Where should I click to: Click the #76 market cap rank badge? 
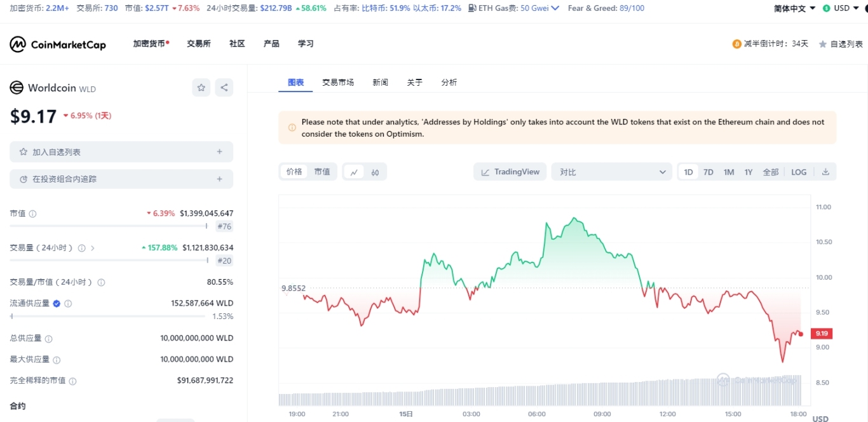click(x=224, y=226)
